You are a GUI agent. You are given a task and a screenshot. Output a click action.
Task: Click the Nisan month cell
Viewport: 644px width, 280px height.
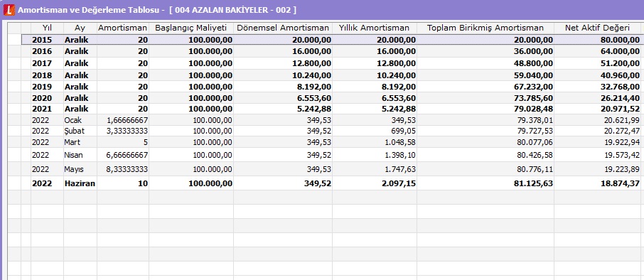[x=80, y=155]
